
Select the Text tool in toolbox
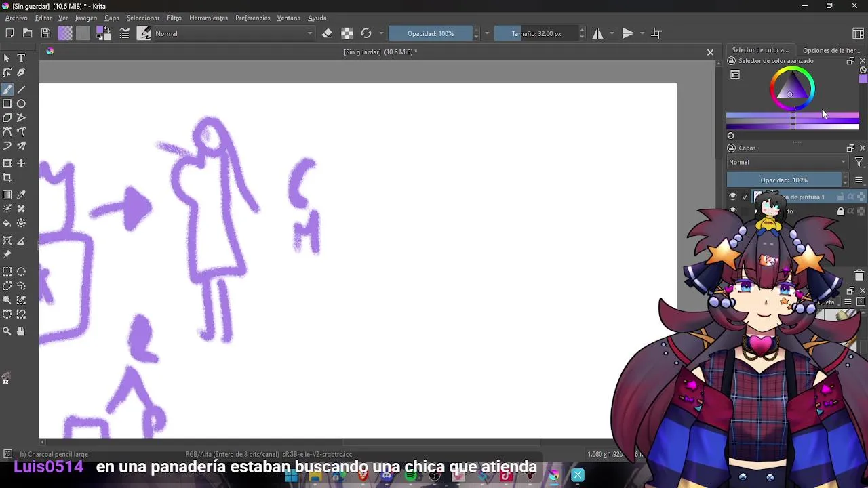(21, 58)
